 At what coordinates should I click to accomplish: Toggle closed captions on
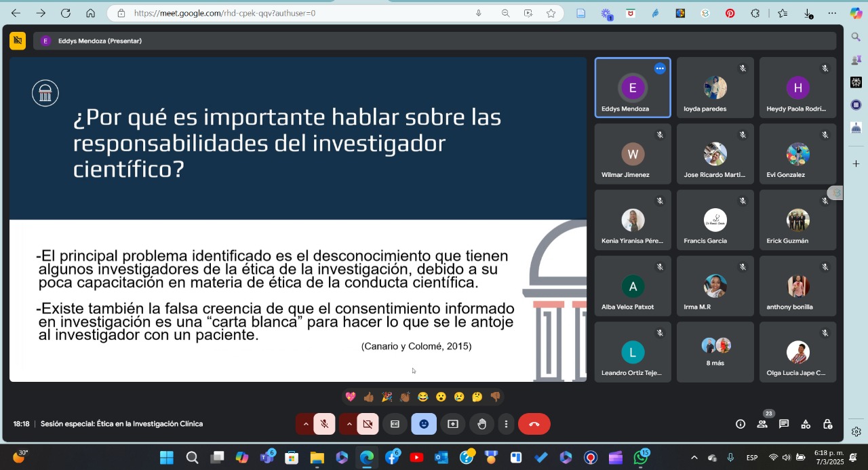click(x=395, y=424)
